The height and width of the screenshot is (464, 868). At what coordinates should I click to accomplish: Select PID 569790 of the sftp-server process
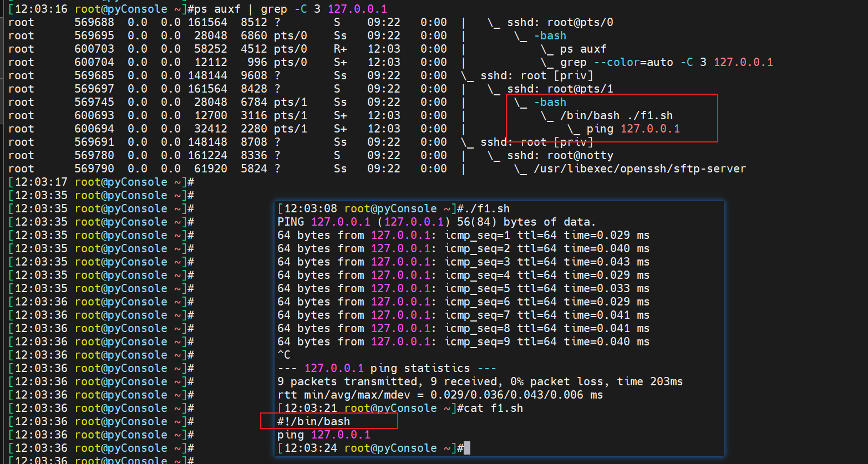tap(94, 169)
